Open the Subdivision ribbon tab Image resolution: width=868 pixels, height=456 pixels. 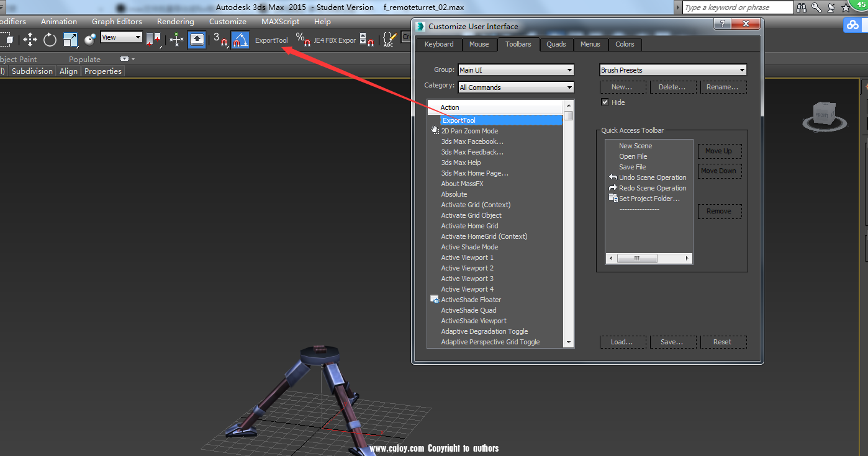click(32, 71)
